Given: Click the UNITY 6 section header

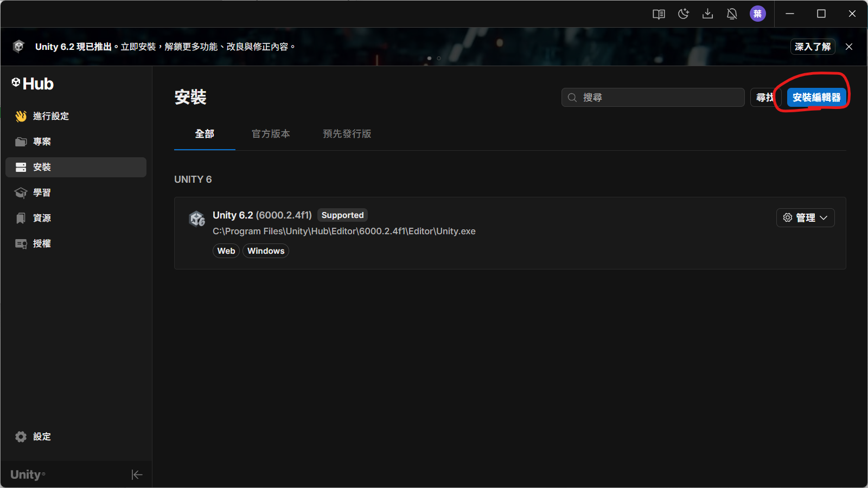Looking at the screenshot, I should click(193, 179).
